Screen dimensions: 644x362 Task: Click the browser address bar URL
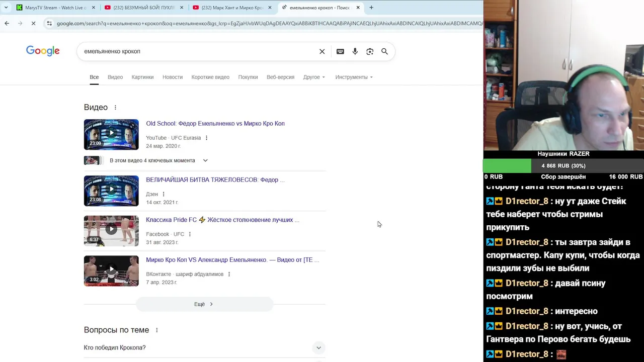pyautogui.click(x=269, y=23)
